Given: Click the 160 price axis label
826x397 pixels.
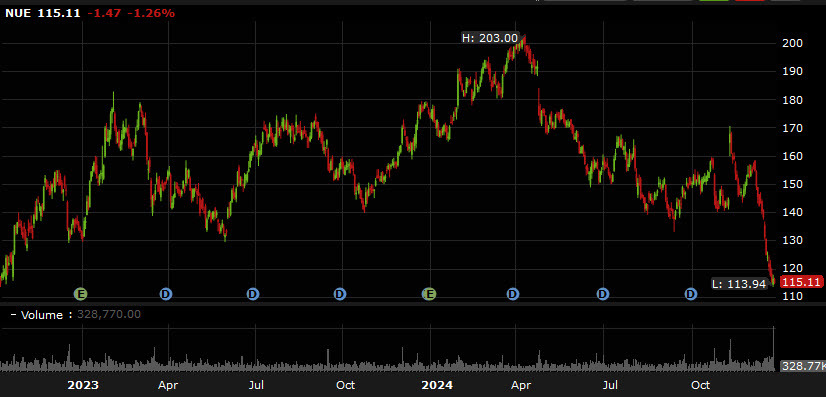Looking at the screenshot, I should 792,156.
